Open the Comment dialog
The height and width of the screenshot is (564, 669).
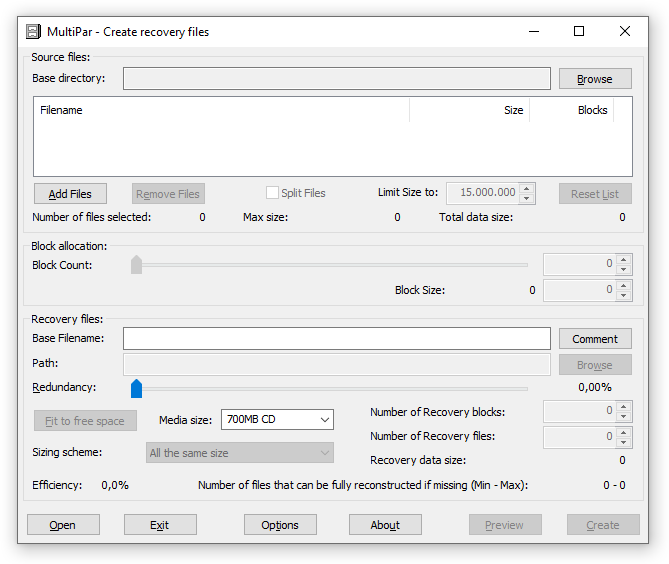tap(595, 339)
